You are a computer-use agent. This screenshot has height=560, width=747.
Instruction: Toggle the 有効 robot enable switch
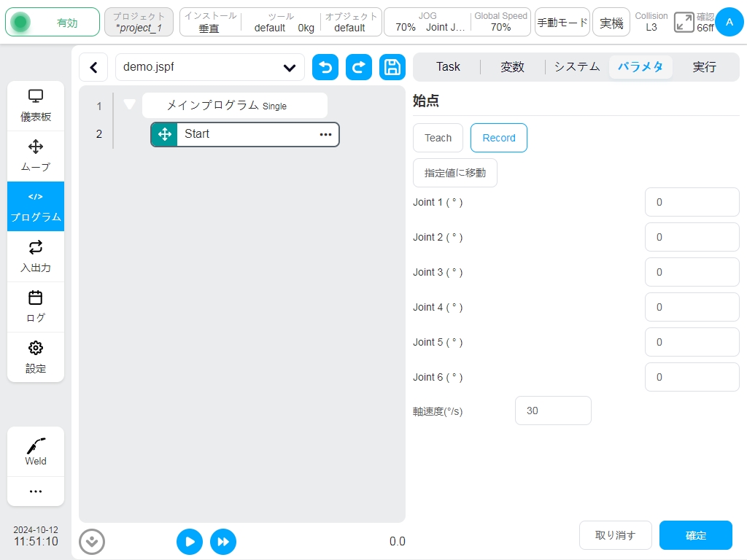[53, 22]
